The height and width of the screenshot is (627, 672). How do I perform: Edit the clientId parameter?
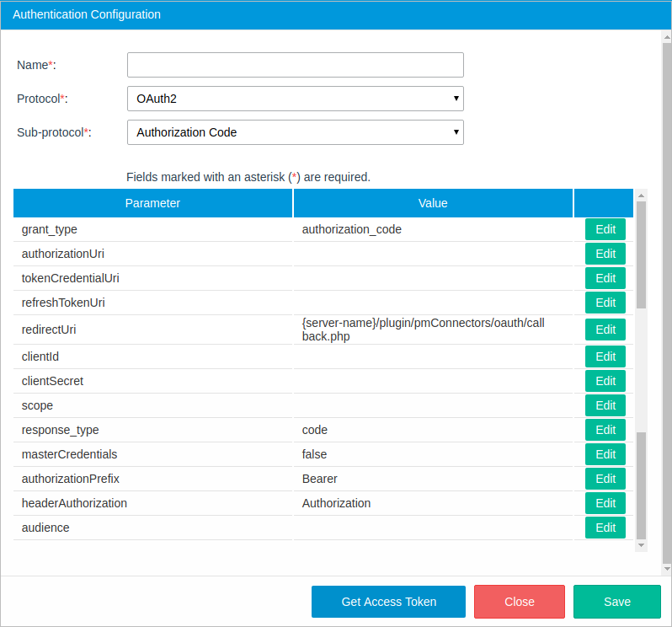pos(605,356)
